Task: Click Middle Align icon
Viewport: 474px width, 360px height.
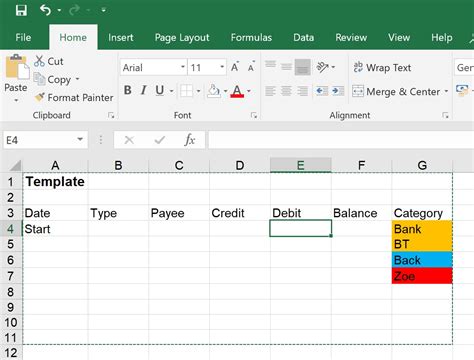Action: [286, 67]
